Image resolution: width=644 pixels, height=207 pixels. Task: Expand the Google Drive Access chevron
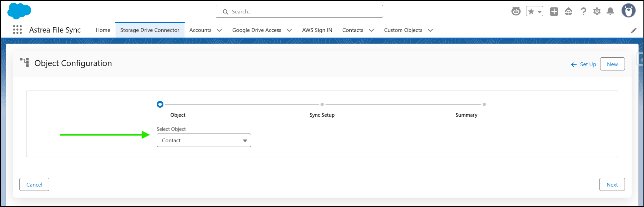(289, 30)
